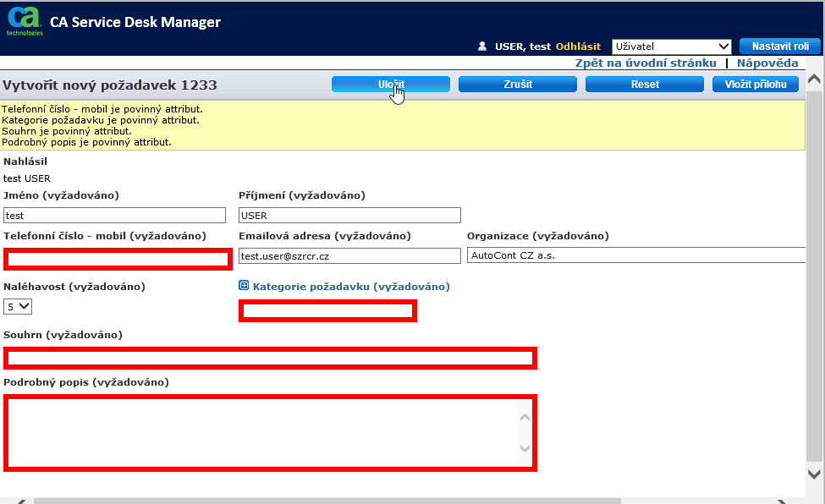Click the 'Nahlásil' label
This screenshot has height=504, width=825.
(25, 162)
